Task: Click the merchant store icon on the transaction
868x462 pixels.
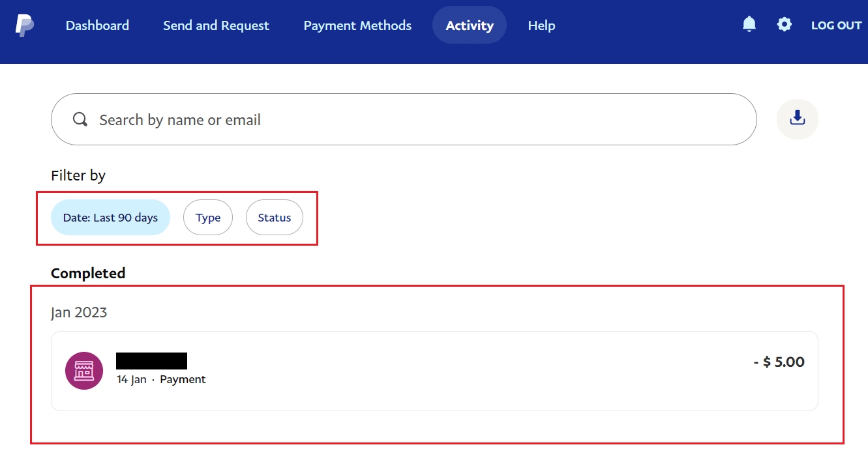Action: tap(84, 370)
